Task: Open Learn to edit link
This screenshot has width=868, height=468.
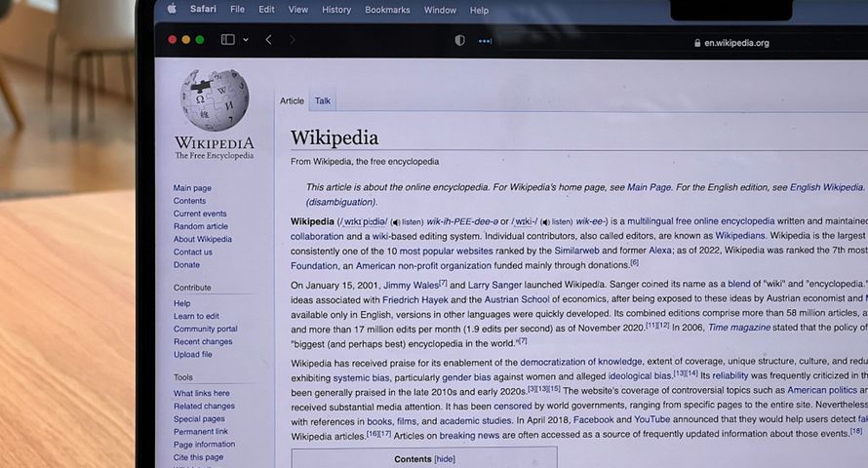Action: pyautogui.click(x=196, y=316)
